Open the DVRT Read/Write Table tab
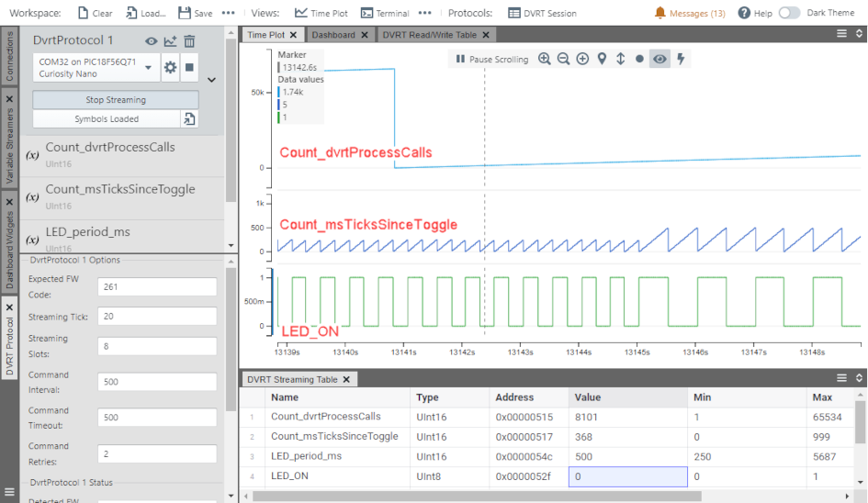This screenshot has height=503, width=868. (430, 35)
